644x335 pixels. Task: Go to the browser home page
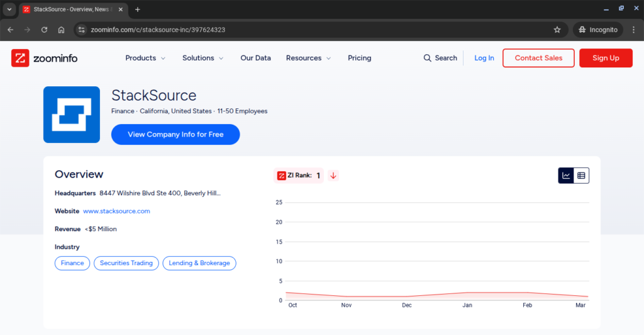[x=61, y=30]
